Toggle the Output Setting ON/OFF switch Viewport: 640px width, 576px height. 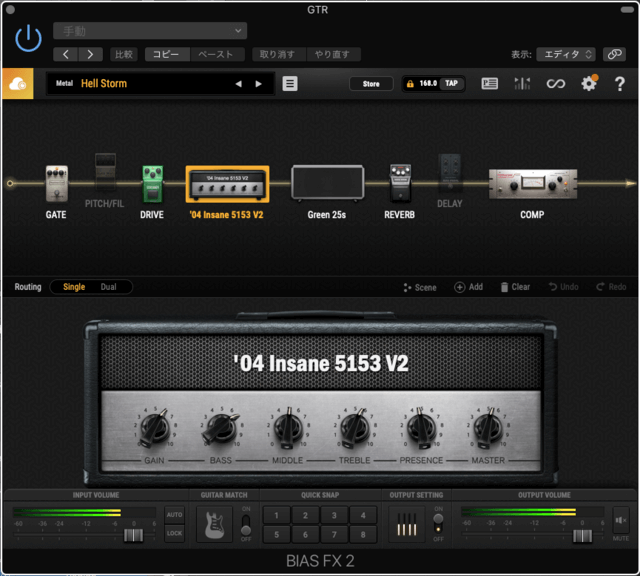pos(438,524)
